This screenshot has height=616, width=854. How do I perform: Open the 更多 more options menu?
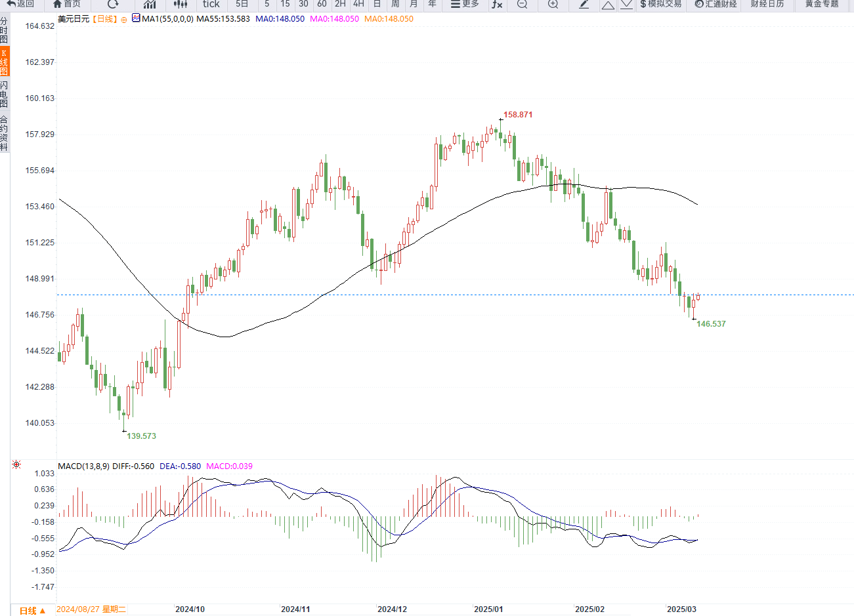click(x=465, y=4)
